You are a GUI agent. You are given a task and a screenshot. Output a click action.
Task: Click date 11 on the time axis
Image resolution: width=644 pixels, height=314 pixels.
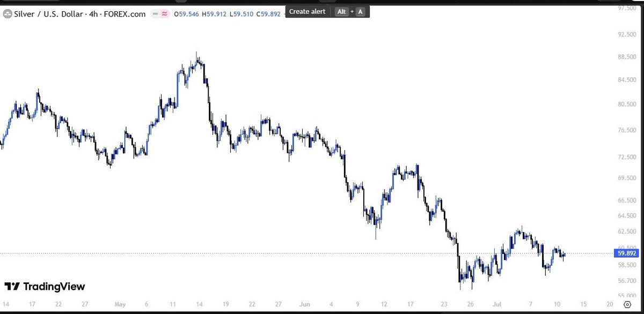[172, 304]
